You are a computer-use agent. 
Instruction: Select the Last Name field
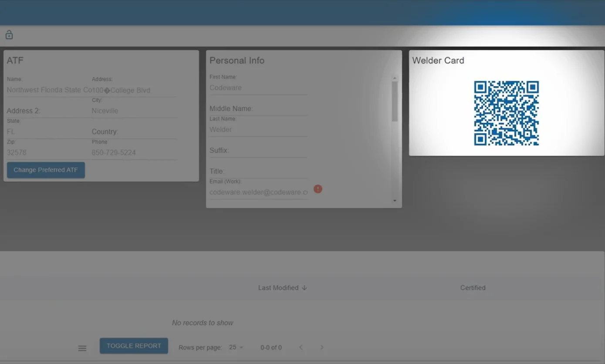pyautogui.click(x=258, y=129)
